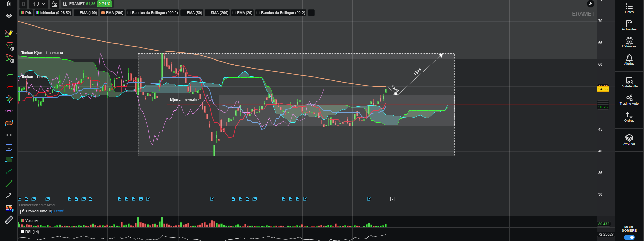
Task: Select the ellipse drawing tool
Action: pos(9,123)
